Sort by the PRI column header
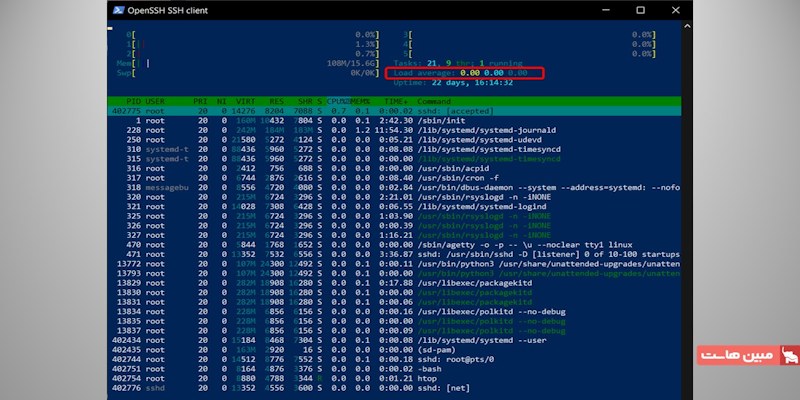The image size is (800, 400). (x=200, y=101)
